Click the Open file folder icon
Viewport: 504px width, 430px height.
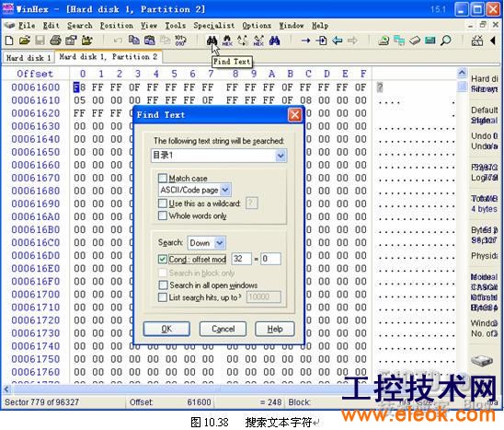[25, 41]
